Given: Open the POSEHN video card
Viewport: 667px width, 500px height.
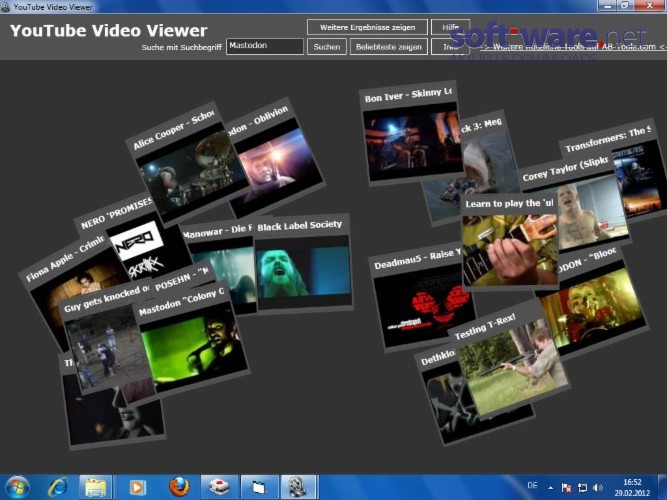Looking at the screenshot, I should pyautogui.click(x=181, y=281).
